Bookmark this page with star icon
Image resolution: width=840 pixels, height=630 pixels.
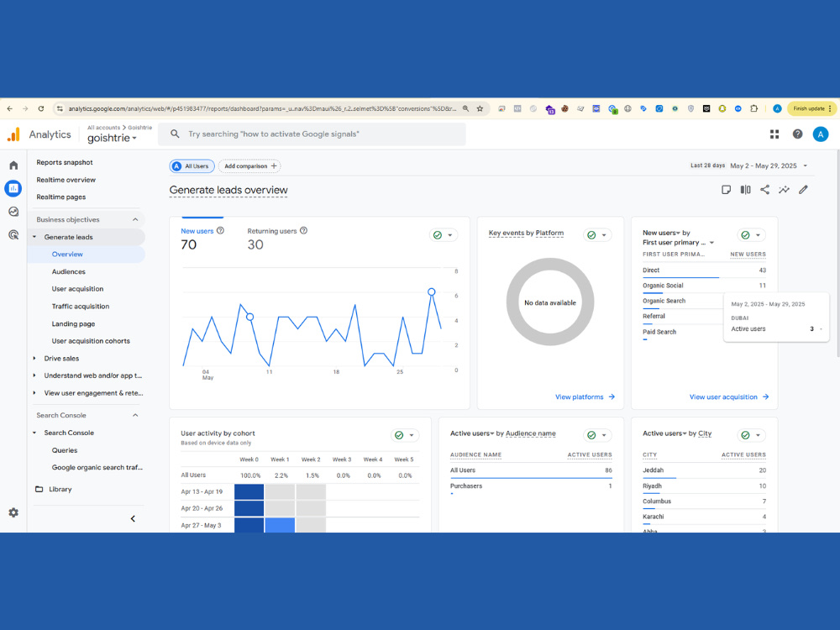point(480,108)
